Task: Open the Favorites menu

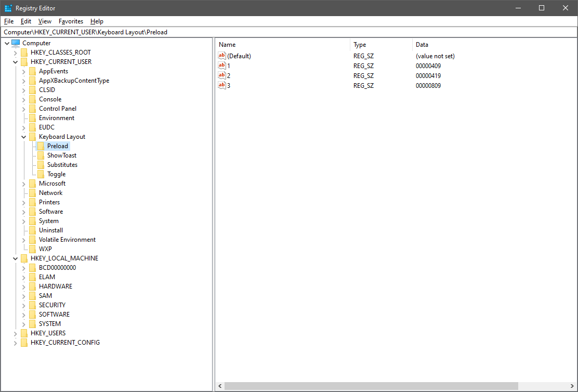Action: [71, 21]
